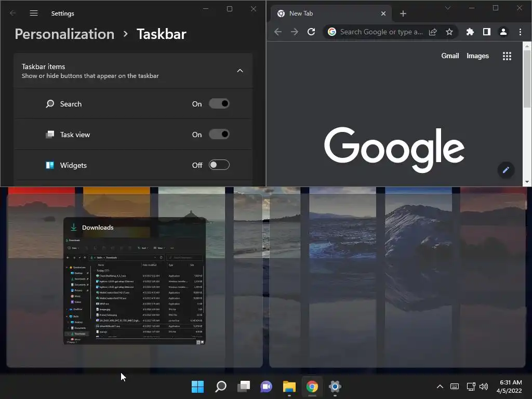Bookmark this tab with star icon
Viewport: 532px width, 399px height.
[449, 32]
